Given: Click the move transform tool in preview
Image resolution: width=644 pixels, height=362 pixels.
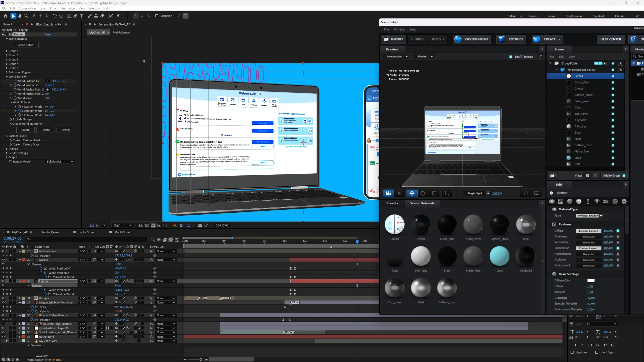Looking at the screenshot, I should pos(412,193).
